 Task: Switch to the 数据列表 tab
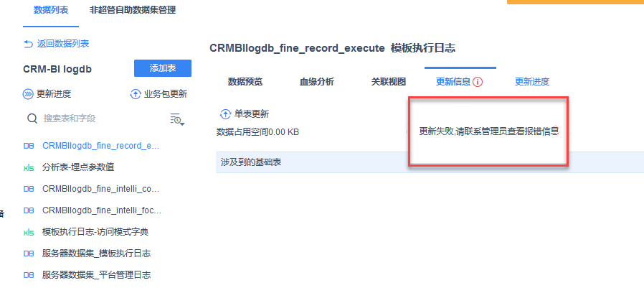[51, 10]
